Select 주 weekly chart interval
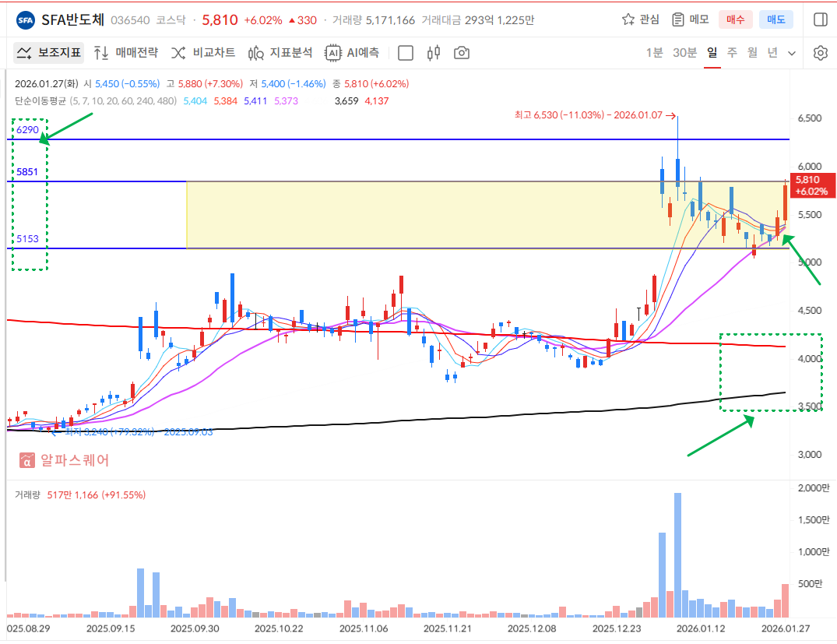837x644 pixels. pyautogui.click(x=732, y=53)
